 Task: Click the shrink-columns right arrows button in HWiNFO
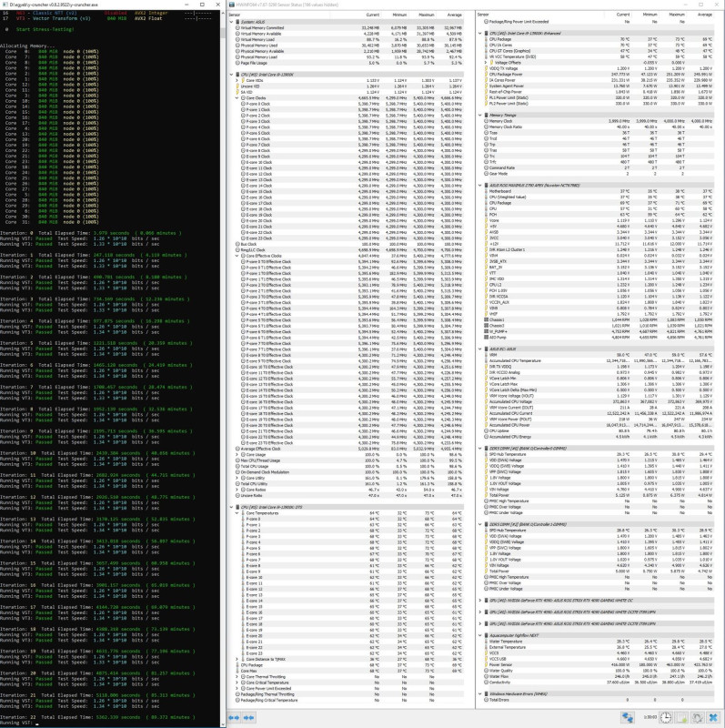click(248, 717)
